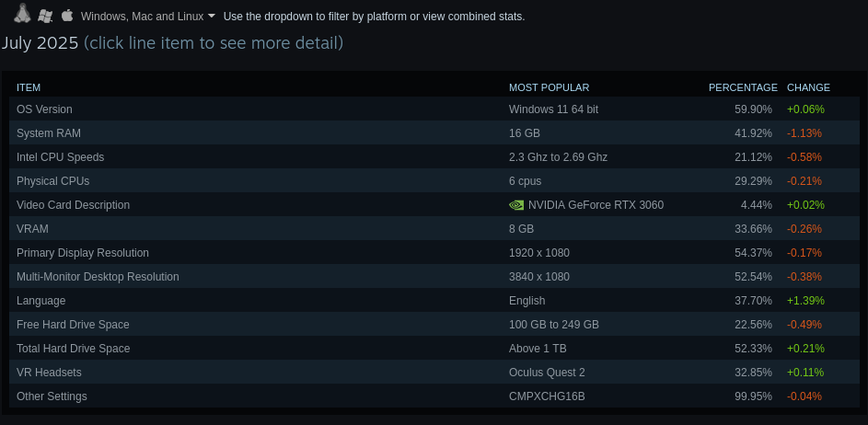868x425 pixels.
Task: Click the July 2025 heading text
Action: 40,43
